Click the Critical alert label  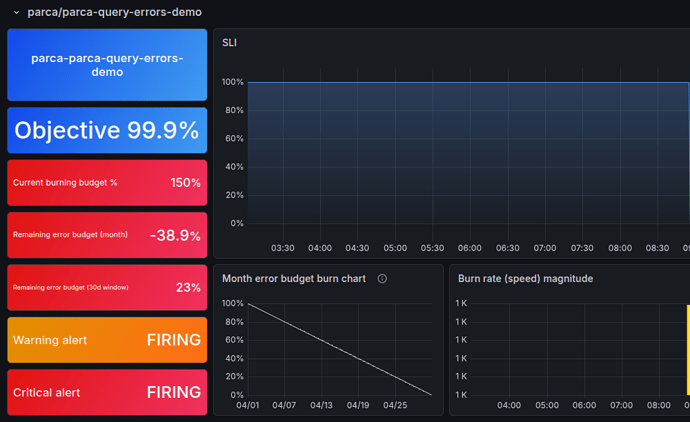[47, 393]
